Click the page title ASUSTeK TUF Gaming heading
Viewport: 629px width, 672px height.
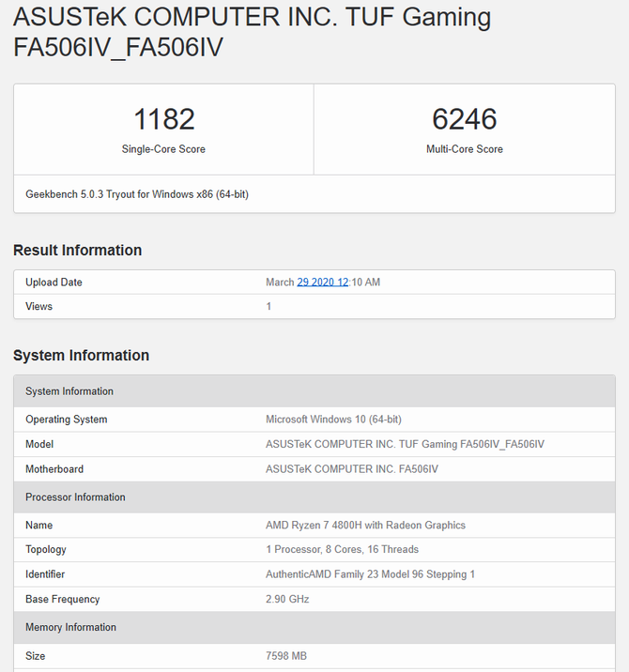252,32
